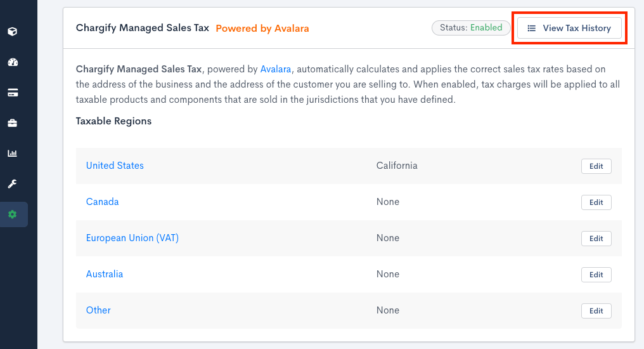Open the Other region link

pos(98,310)
